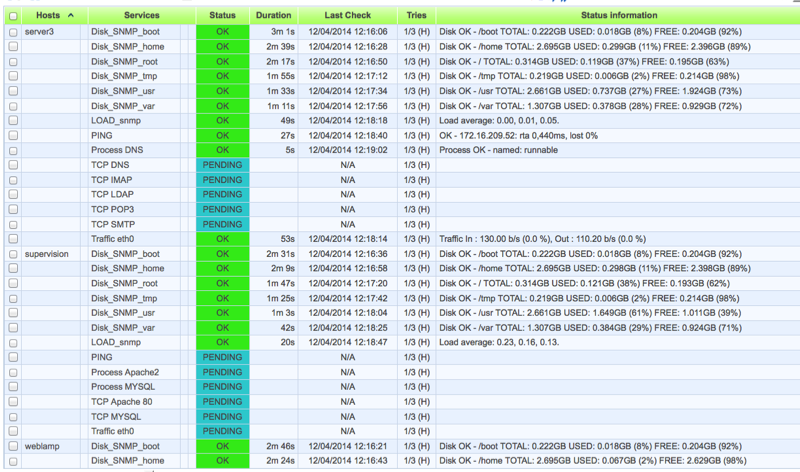Sort by the Status column header
Screen dimensions: 800x472
(x=222, y=16)
